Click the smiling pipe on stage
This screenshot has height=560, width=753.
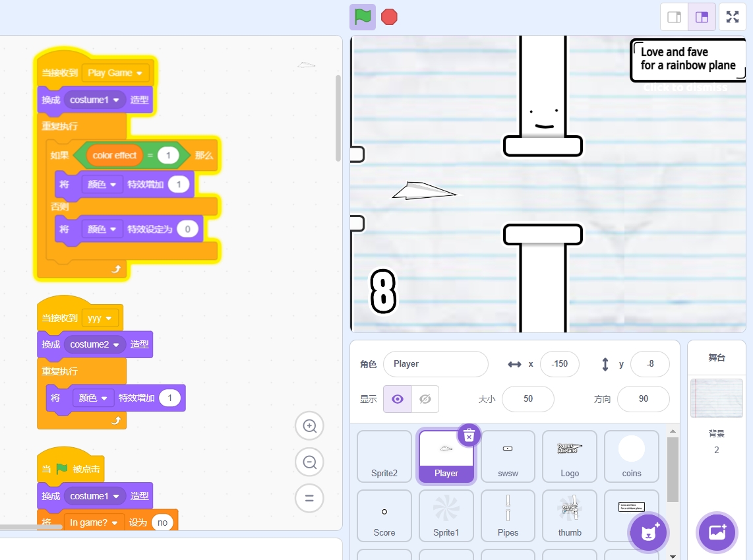(x=543, y=96)
